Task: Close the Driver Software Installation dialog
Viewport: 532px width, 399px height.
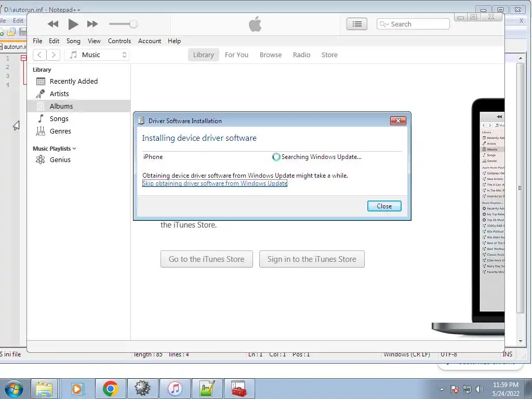Action: coord(398,121)
